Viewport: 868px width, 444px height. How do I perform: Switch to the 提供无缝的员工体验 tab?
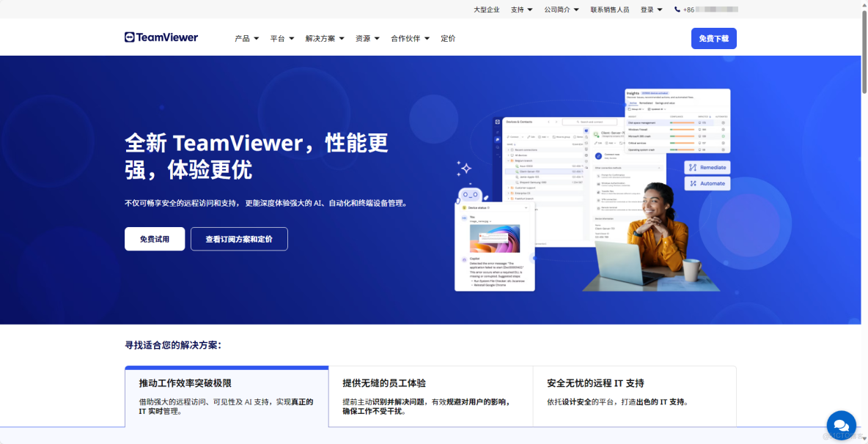point(430,396)
